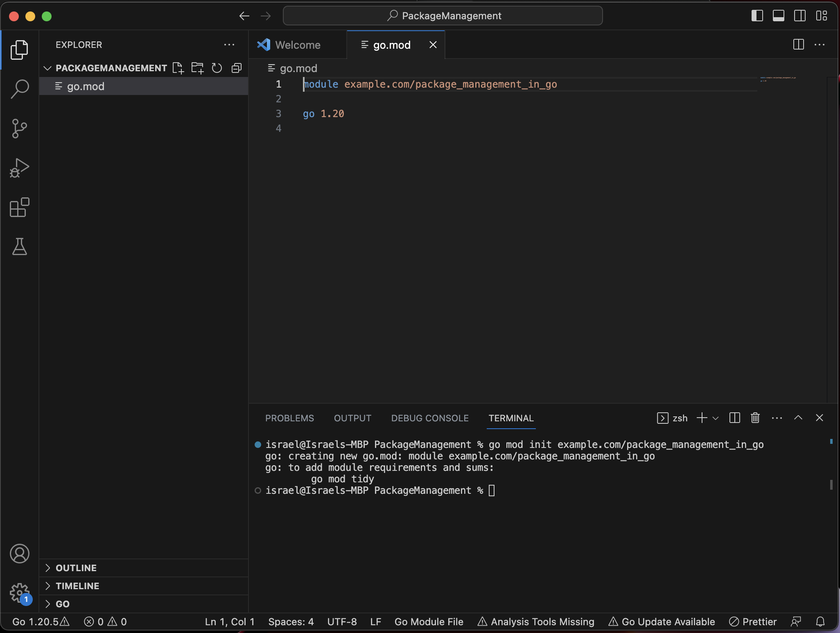Expand the OUTLINE section

[x=76, y=568]
